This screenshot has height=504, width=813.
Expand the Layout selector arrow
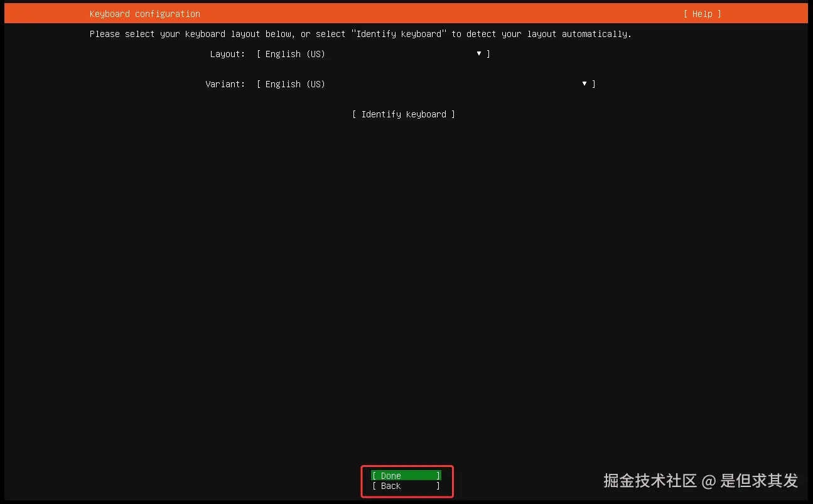coord(479,54)
